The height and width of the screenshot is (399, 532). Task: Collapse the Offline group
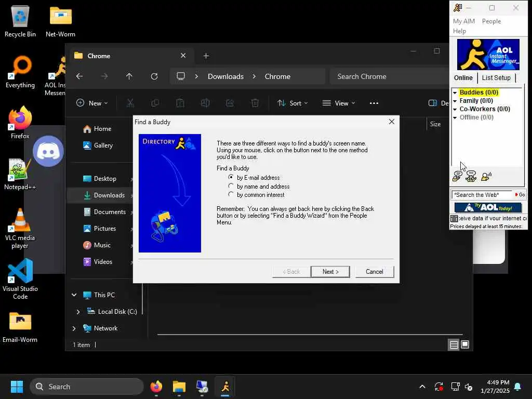pos(455,117)
